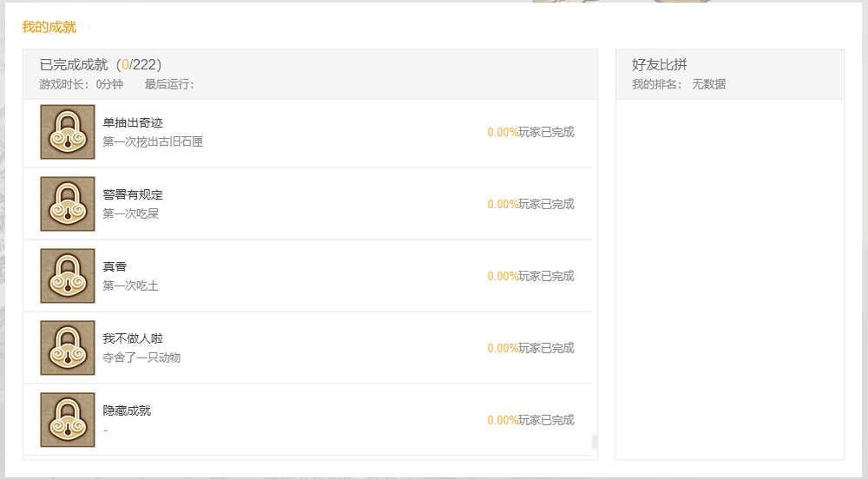Viewport: 868px width, 479px height.
Task: Click 我的排名 无数据 text
Action: coord(679,84)
